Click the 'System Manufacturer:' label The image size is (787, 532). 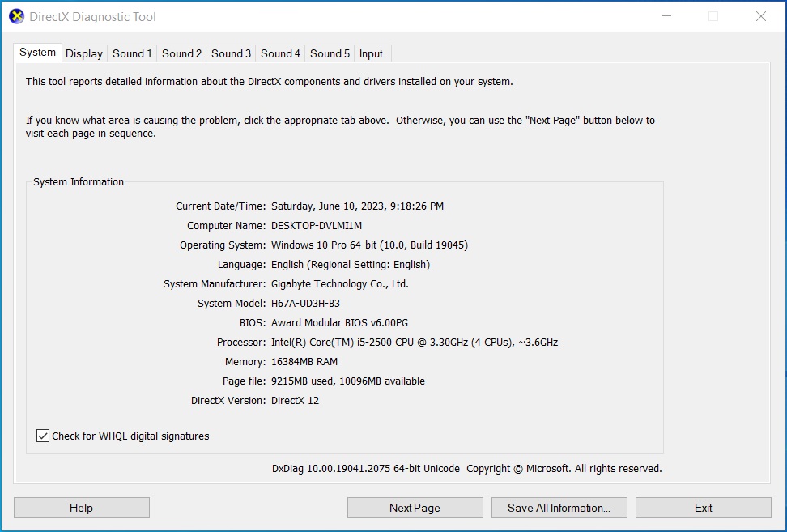[x=215, y=284]
